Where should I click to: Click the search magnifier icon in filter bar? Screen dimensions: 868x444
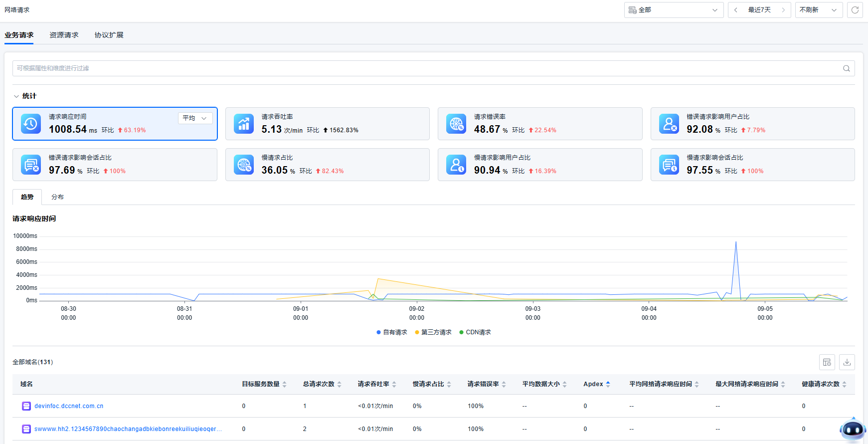pos(846,68)
